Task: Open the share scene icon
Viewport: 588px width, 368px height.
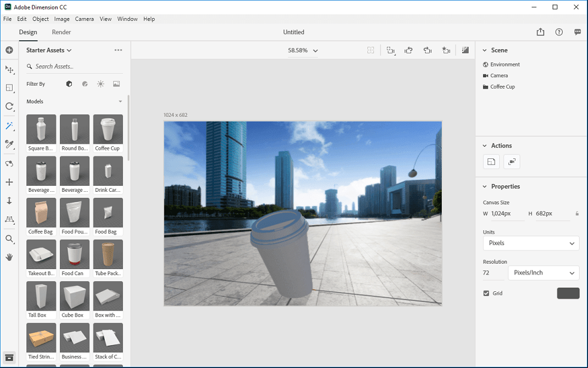Action: [x=541, y=32]
